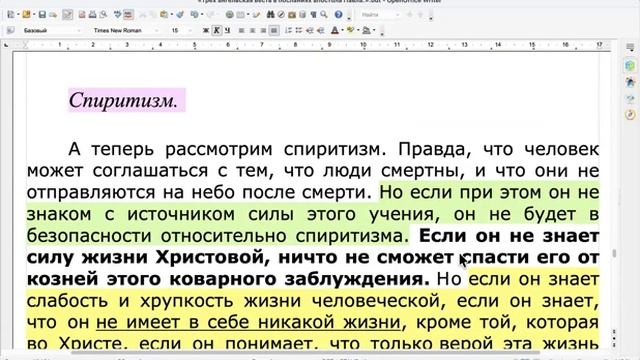The image size is (640, 360).
Task: Open Page Preview icon
Action: tap(103, 15)
